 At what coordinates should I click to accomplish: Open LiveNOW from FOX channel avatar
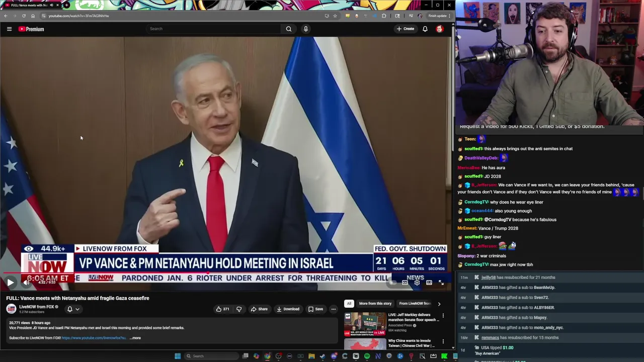point(11,309)
